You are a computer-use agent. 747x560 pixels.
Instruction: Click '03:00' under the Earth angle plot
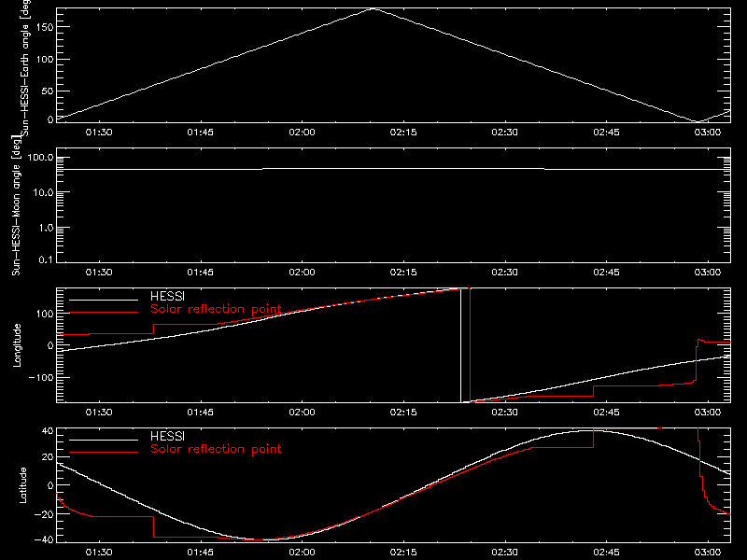click(x=708, y=132)
